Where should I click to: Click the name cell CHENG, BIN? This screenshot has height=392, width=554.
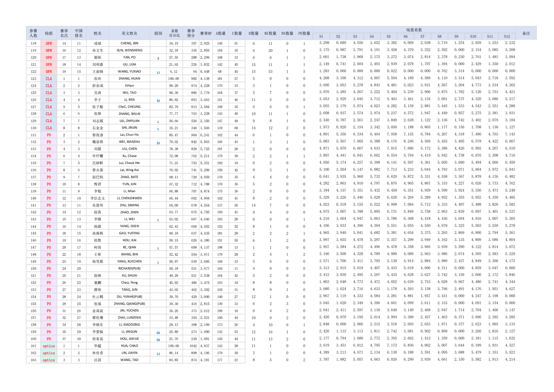(129, 43)
